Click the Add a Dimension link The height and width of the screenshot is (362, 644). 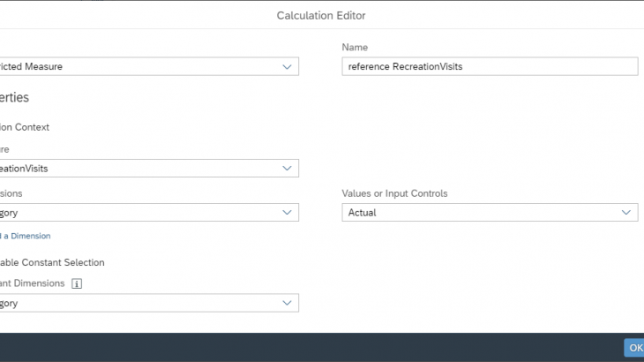tap(26, 236)
